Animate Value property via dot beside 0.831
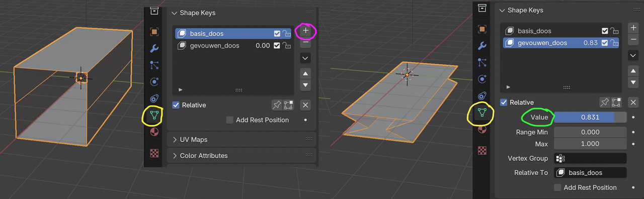This screenshot has width=644, height=199. click(x=633, y=117)
